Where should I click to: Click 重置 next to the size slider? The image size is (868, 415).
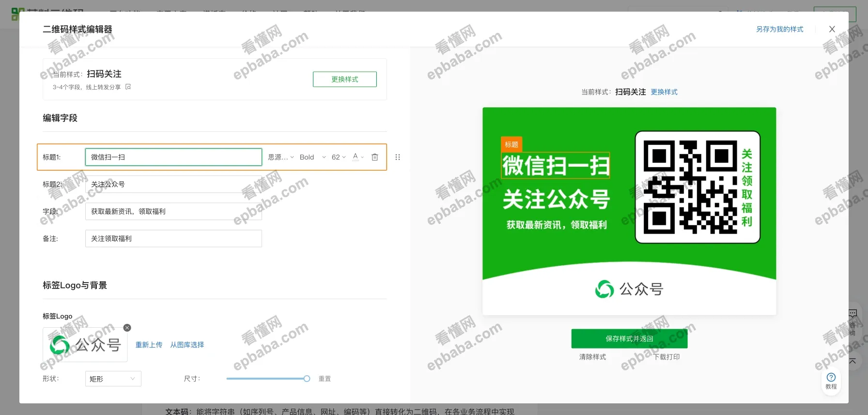tap(325, 379)
